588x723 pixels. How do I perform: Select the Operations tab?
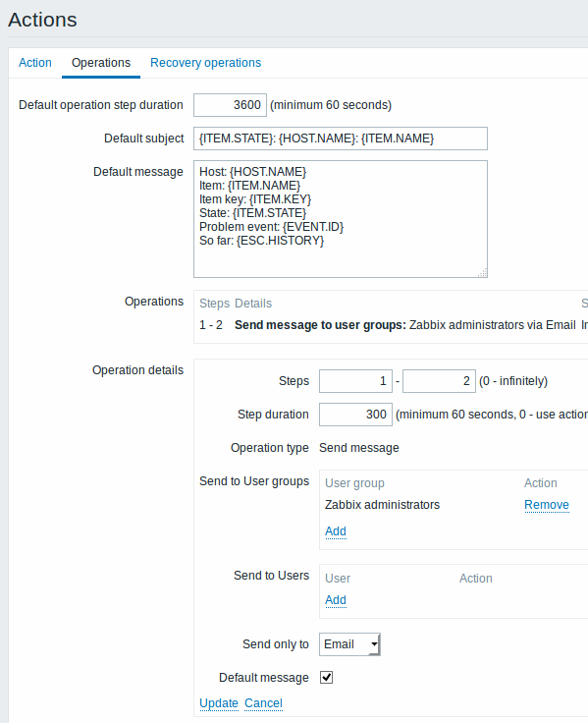101,63
